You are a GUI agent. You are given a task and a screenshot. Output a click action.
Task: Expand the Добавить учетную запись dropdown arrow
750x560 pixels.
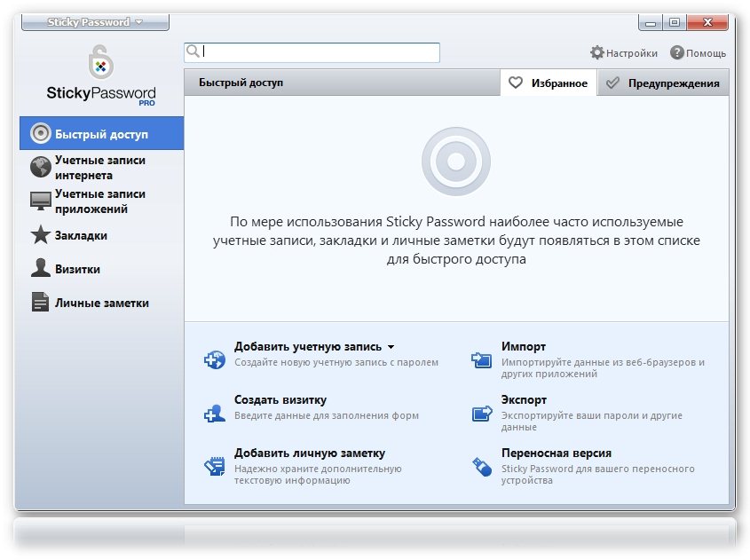pos(391,347)
